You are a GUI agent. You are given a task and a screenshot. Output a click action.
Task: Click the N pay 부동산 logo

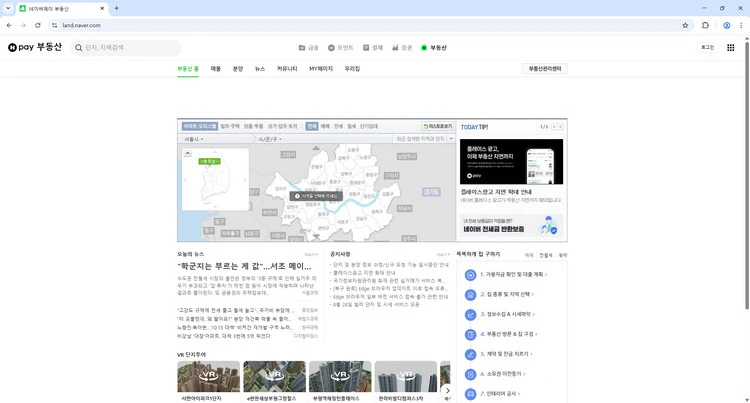coord(34,47)
